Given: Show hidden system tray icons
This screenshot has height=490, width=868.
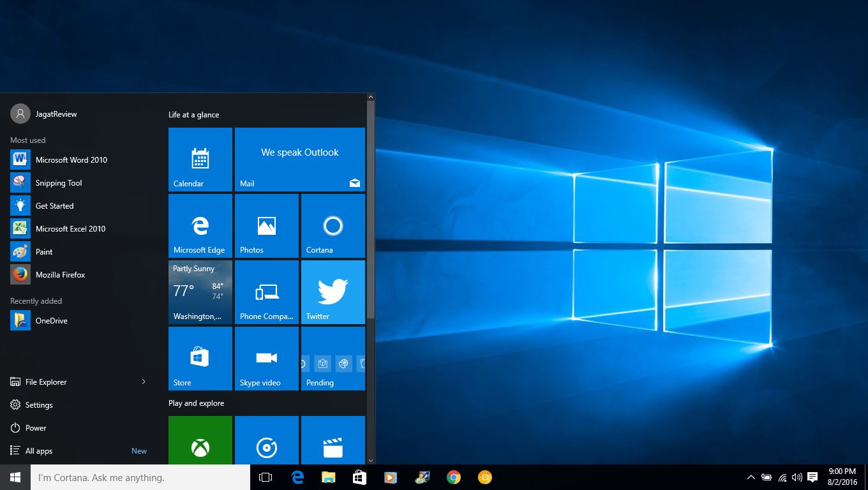Looking at the screenshot, I should (751, 477).
